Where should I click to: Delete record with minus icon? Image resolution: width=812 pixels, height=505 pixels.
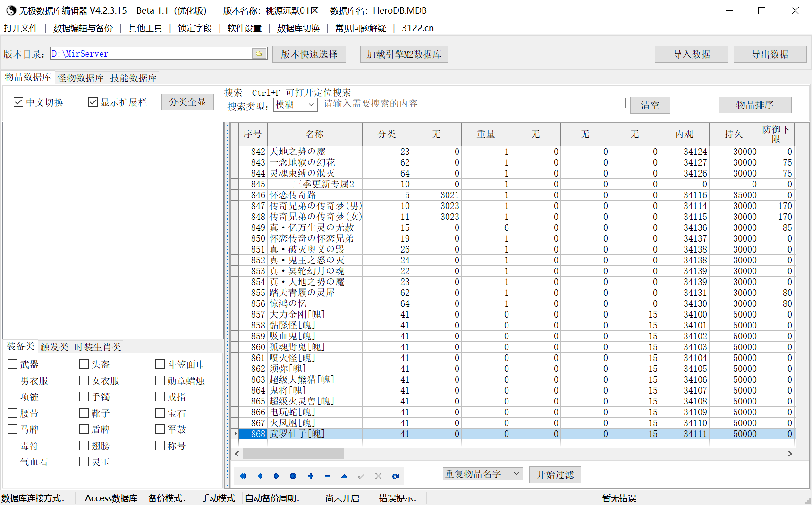[x=328, y=476]
